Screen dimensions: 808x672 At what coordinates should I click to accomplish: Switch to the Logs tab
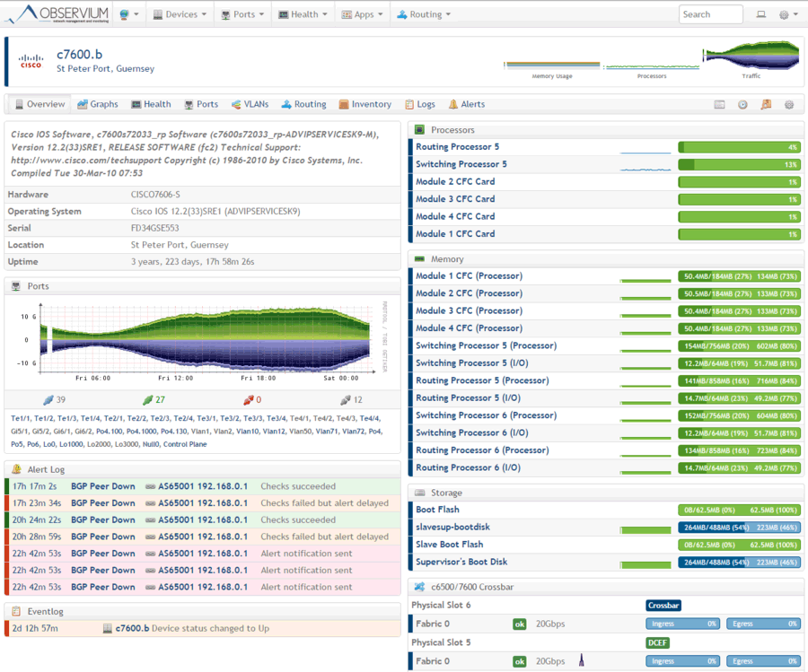420,104
